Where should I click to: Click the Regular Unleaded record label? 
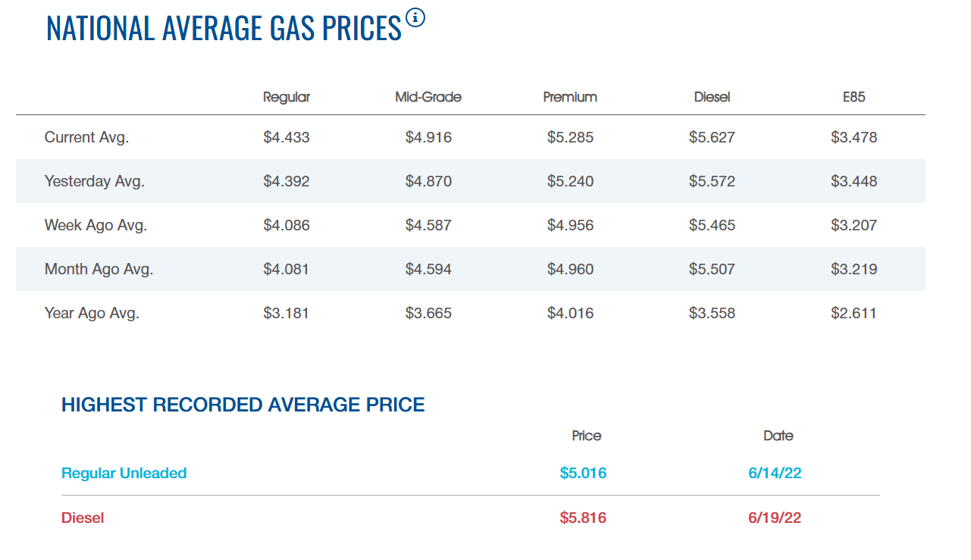click(x=124, y=474)
